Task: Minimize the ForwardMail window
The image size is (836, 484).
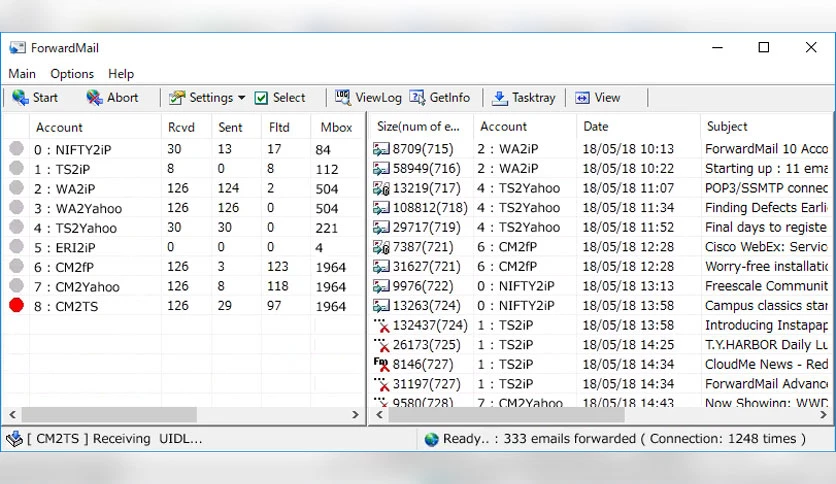Action: tap(718, 47)
